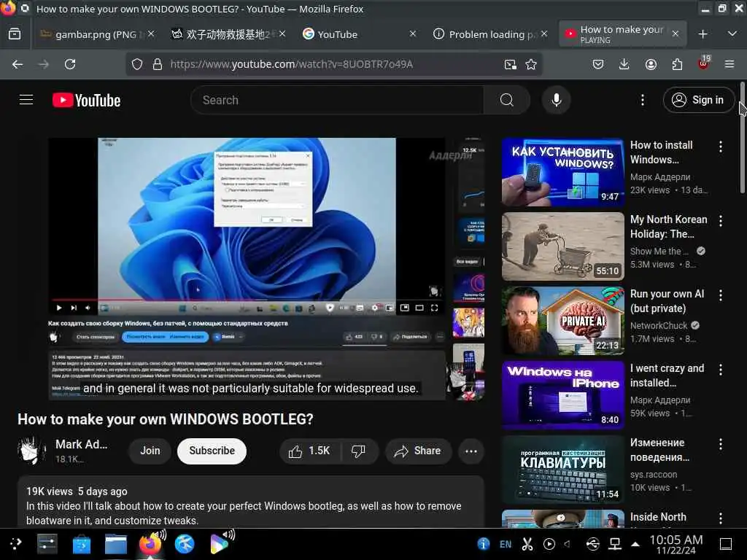Screen dimensions: 747x560
Task: Reload the page
Action: pyautogui.click(x=70, y=64)
